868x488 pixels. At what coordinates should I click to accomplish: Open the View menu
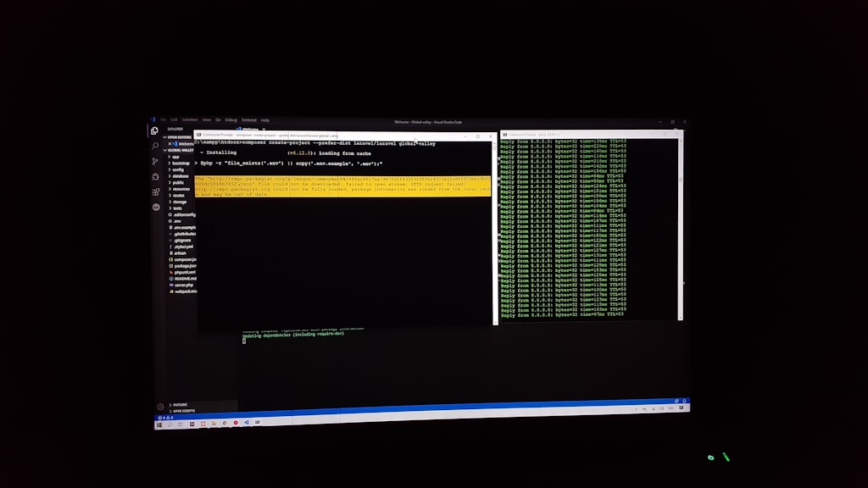coord(206,120)
